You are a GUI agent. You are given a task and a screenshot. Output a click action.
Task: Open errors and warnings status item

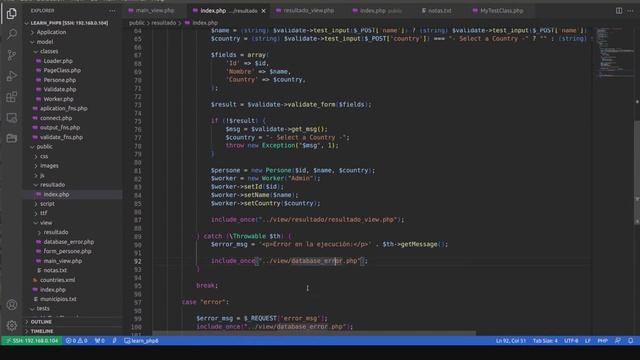point(76,340)
